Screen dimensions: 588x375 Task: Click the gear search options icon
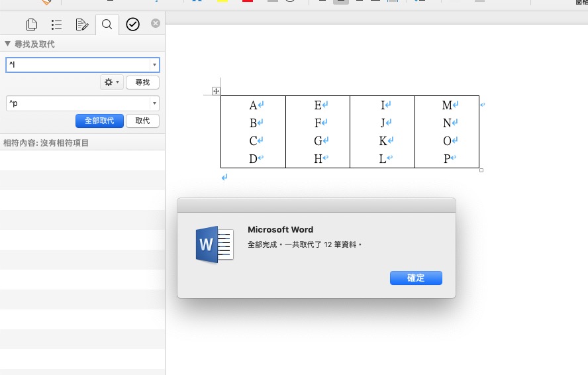111,82
